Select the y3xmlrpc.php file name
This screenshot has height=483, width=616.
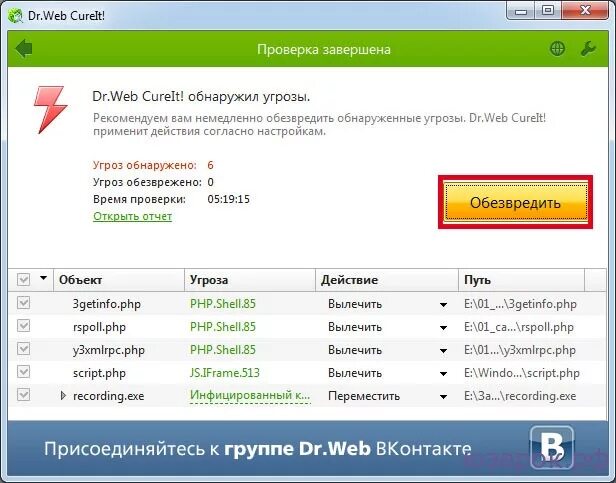pos(109,350)
